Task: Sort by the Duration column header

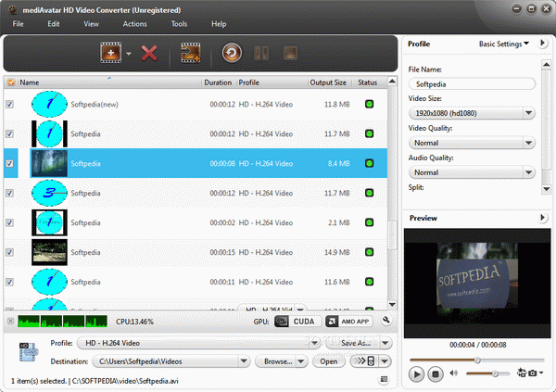Action: click(x=218, y=82)
